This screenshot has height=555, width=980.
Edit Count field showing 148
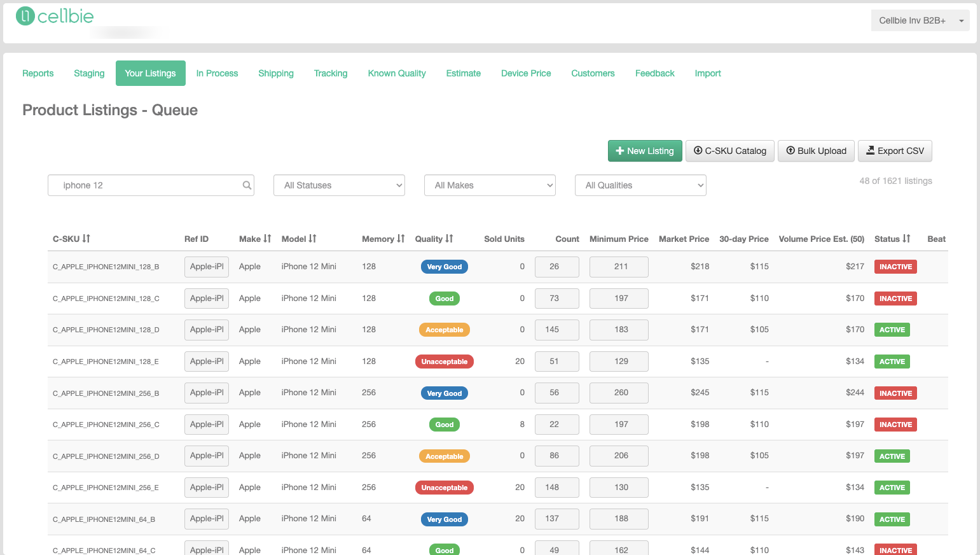click(x=557, y=488)
